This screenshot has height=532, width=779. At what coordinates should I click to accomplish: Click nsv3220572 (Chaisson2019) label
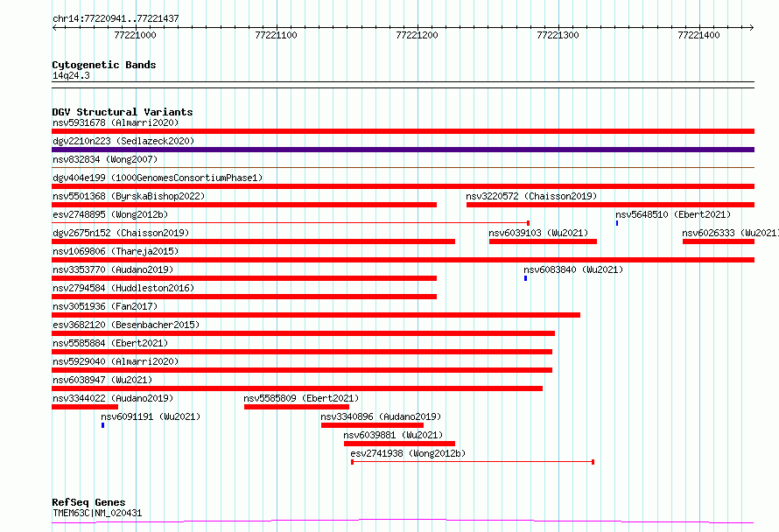[x=531, y=196]
